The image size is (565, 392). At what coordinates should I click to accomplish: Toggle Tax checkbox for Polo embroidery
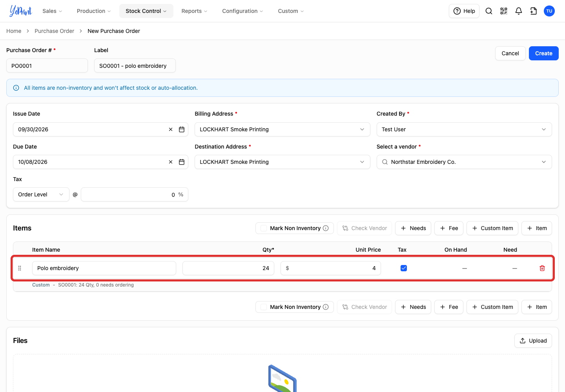click(404, 268)
